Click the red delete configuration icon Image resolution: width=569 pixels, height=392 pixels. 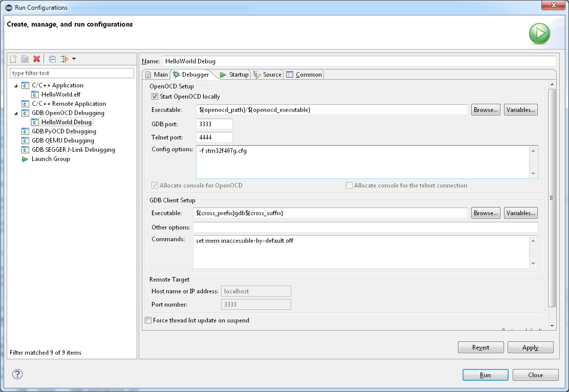36,59
